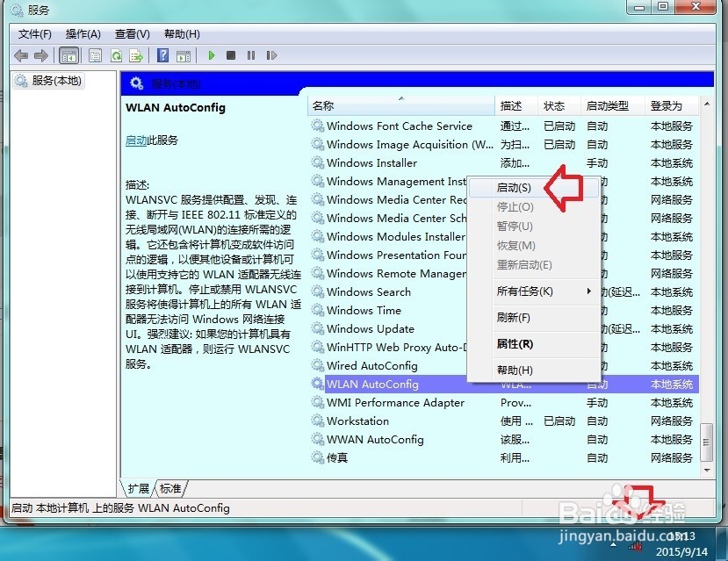Image resolution: width=728 pixels, height=561 pixels.
Task: Click gear icon beside Windows Search
Action: 318,291
